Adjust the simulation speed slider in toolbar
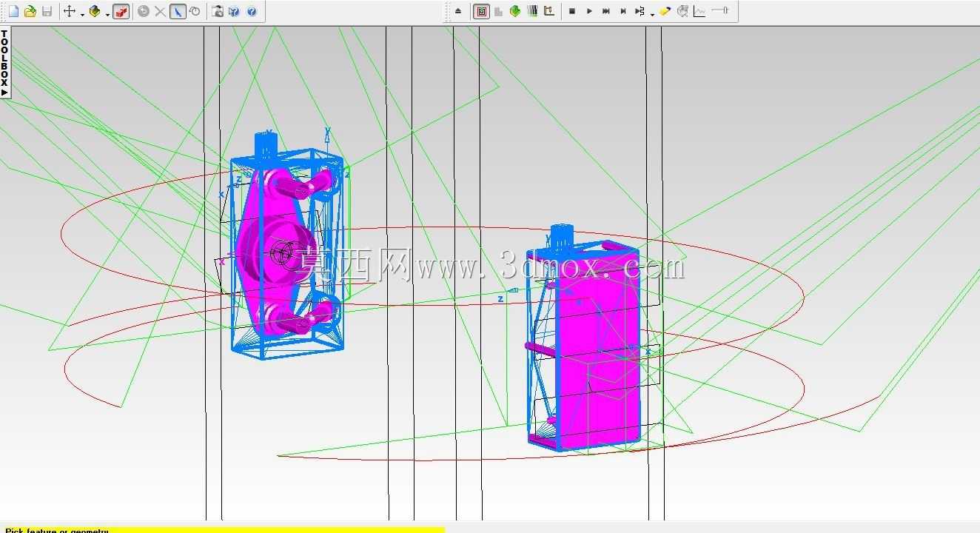The height and width of the screenshot is (533, 980). point(720,10)
